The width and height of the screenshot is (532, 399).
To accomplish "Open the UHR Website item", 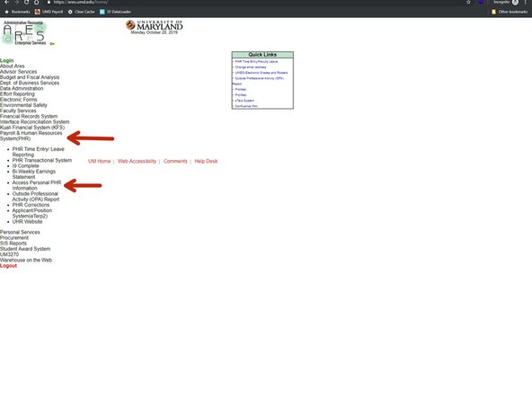I will pyautogui.click(x=28, y=222).
